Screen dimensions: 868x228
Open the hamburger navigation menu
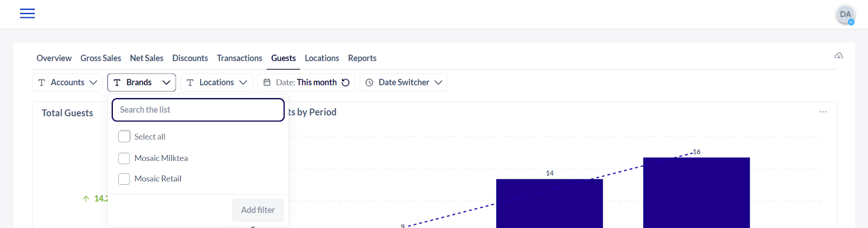[27, 14]
